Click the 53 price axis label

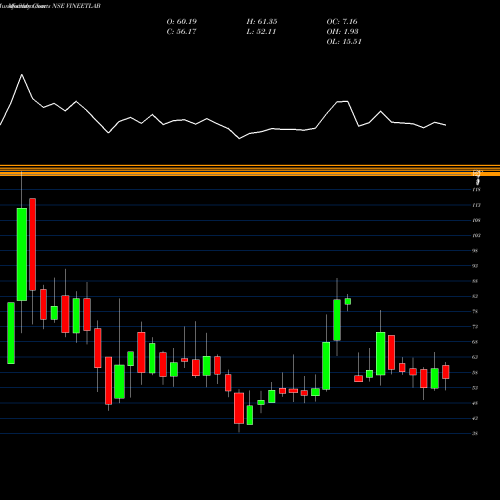[x=475, y=388]
